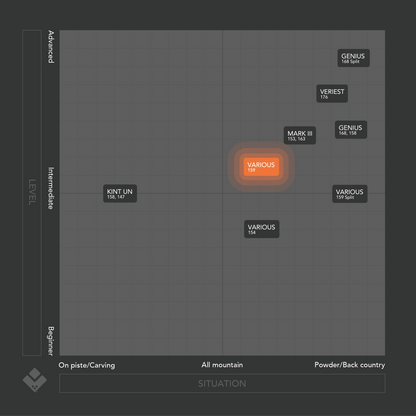The width and height of the screenshot is (416, 416).
Task: Choose the VARIOUS 159 Split marker
Action: (350, 194)
